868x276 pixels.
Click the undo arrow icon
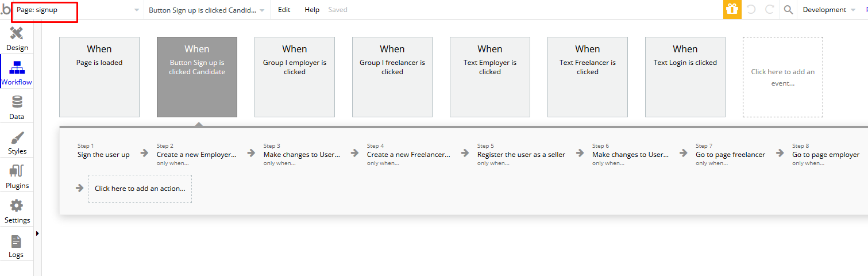point(751,10)
